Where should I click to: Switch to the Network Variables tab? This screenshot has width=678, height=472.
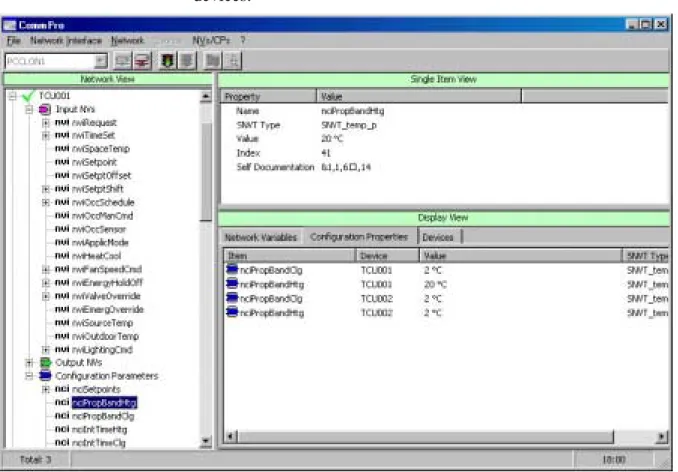tap(261, 237)
